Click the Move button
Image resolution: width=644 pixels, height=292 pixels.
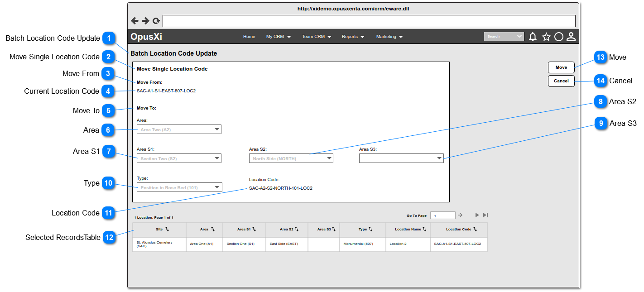pos(561,67)
